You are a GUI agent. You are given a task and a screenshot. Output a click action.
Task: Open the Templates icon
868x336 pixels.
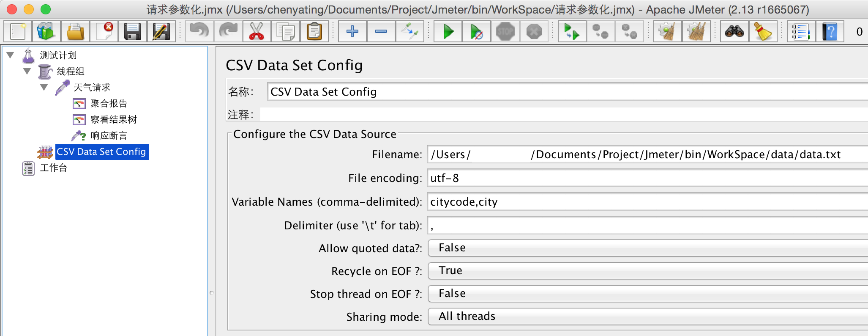click(46, 31)
